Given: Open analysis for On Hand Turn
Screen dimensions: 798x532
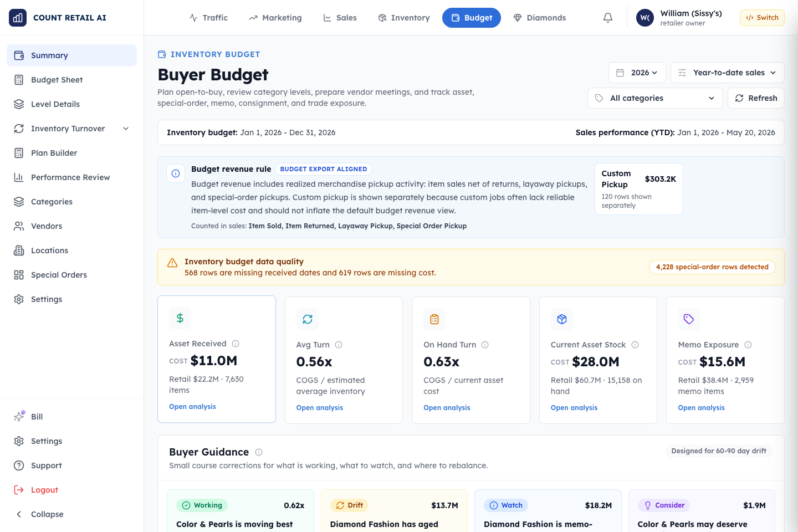Looking at the screenshot, I should click(447, 408).
